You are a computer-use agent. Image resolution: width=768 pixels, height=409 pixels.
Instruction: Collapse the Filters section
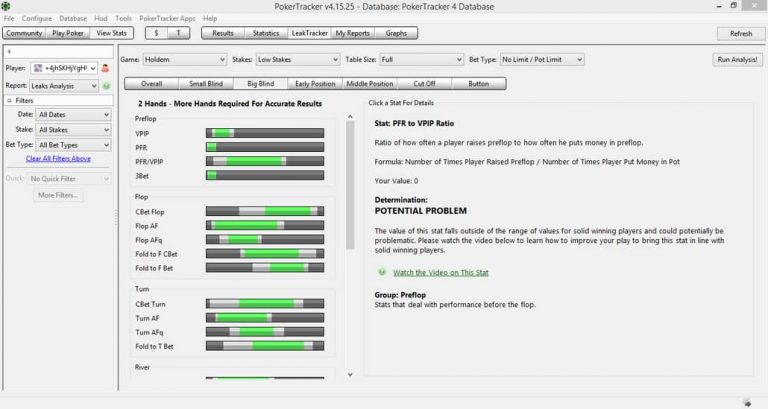[10, 100]
